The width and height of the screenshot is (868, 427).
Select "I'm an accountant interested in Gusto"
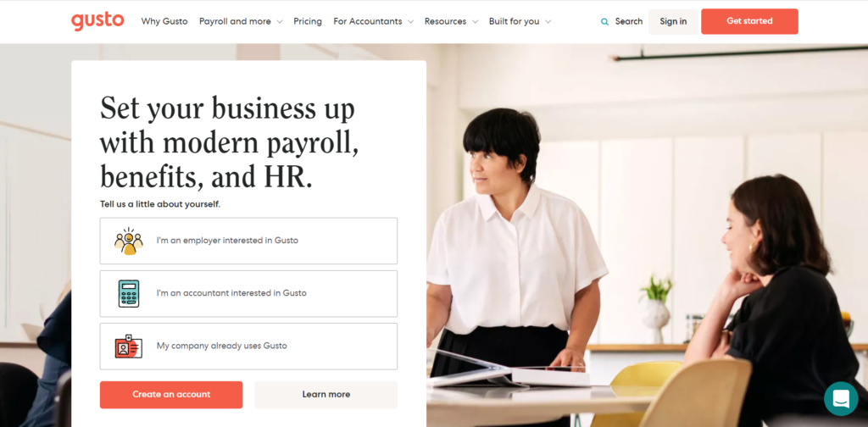248,294
